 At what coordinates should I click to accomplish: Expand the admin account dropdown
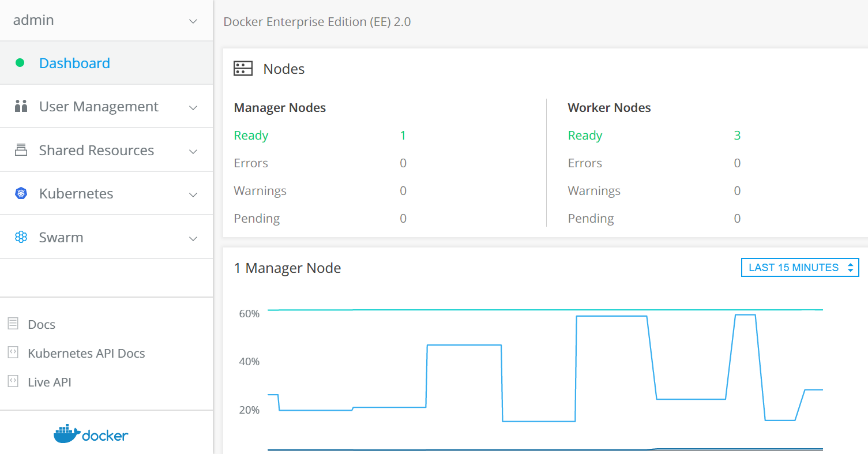pos(193,21)
